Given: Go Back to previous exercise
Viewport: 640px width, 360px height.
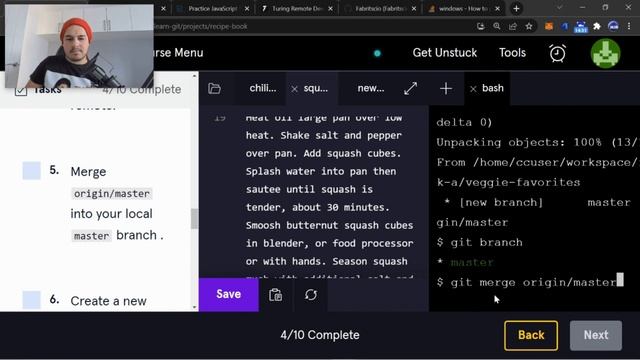Looking at the screenshot, I should [x=531, y=335].
